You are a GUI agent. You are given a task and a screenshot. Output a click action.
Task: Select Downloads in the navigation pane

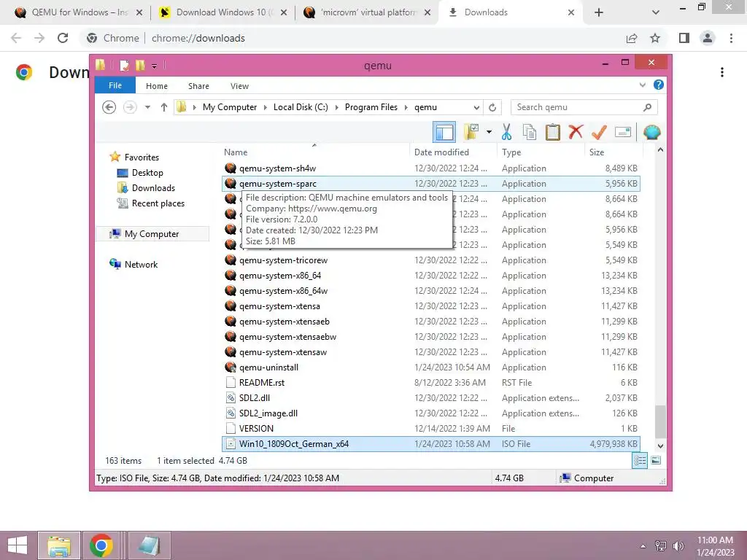tap(153, 187)
